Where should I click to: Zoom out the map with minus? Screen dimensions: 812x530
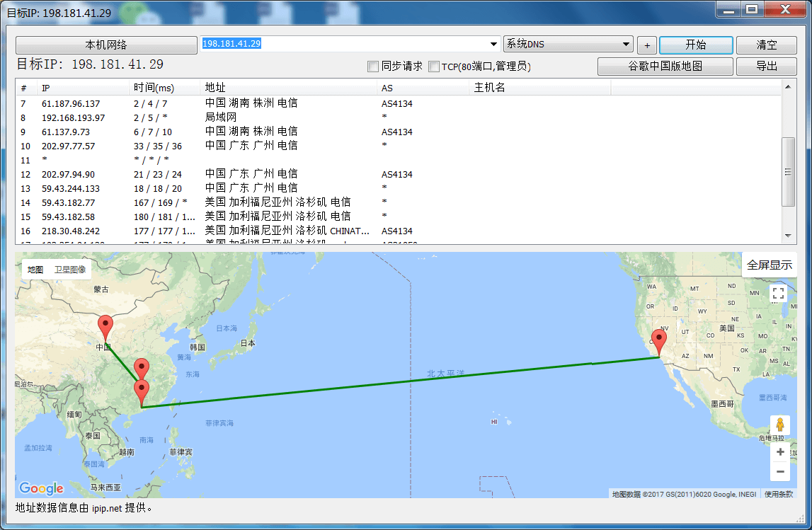click(779, 471)
